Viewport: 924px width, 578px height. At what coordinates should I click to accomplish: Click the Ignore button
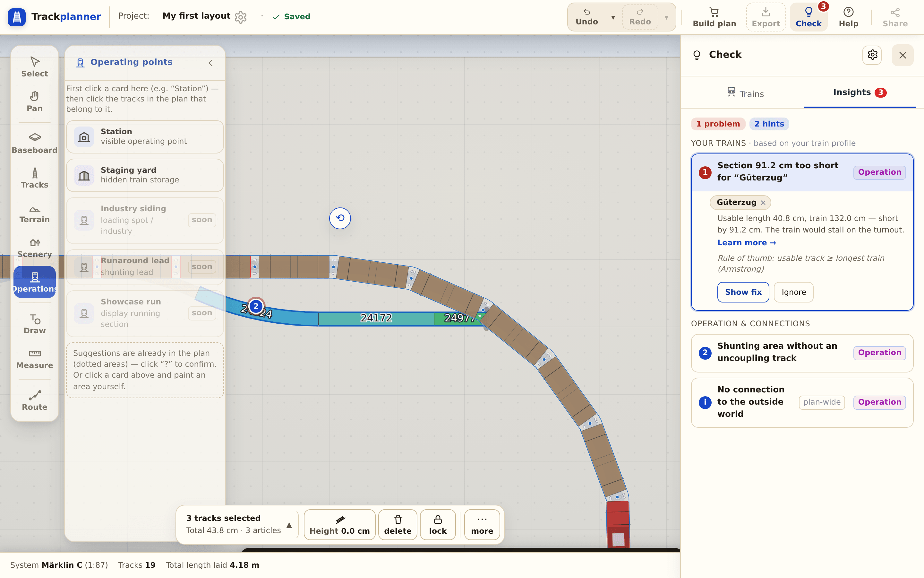point(793,292)
